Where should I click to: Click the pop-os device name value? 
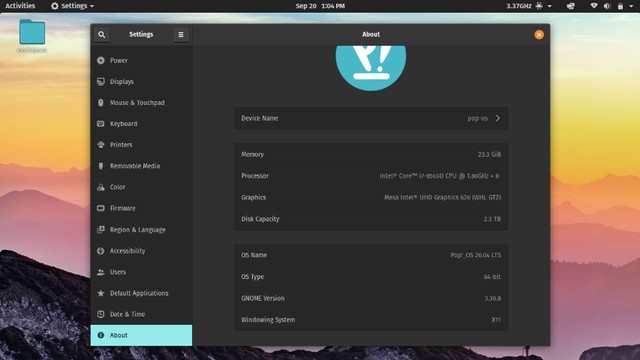[478, 118]
